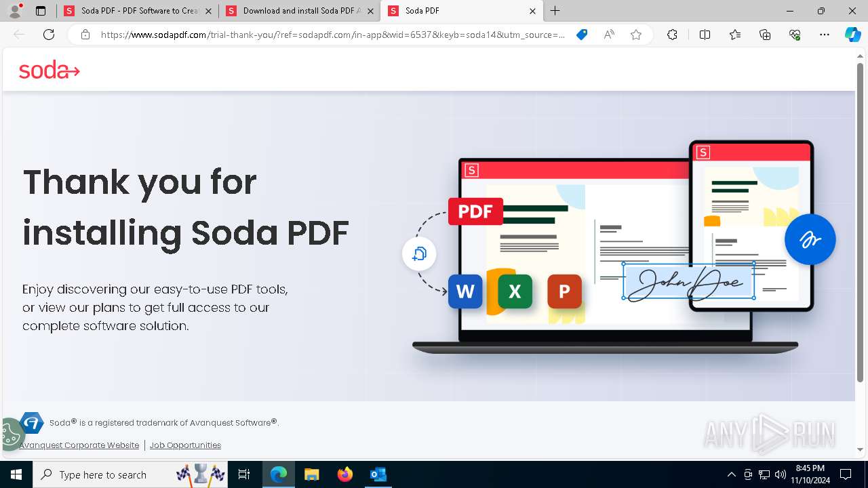Open Browser essentials heart icon
The height and width of the screenshot is (488, 868).
[x=795, y=35]
